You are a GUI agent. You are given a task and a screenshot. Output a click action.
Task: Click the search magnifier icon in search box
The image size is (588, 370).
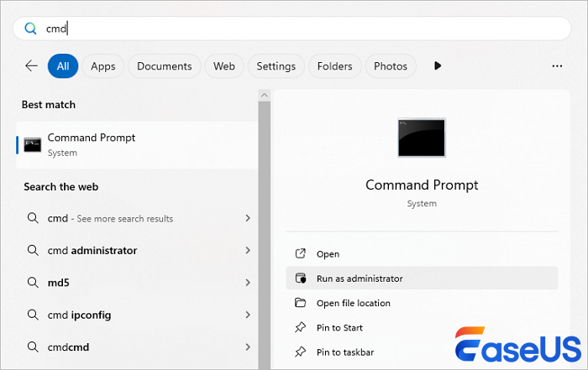pos(30,29)
